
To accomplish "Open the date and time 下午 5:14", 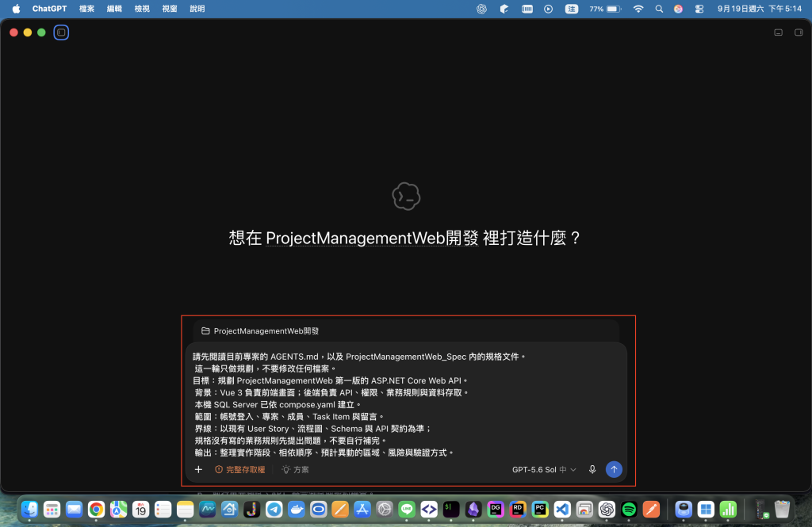I will point(759,9).
